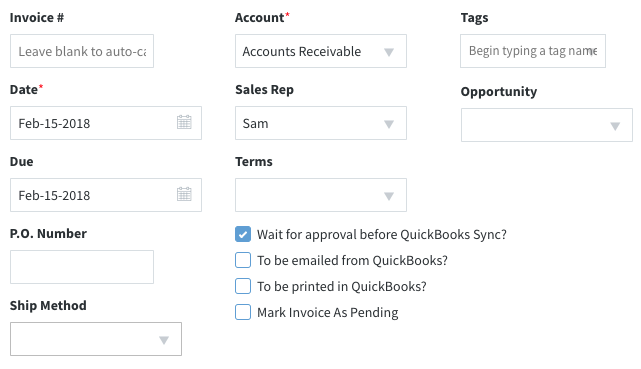Select the Accounts Receivable value text
This screenshot has width=641, height=369.
[302, 51]
